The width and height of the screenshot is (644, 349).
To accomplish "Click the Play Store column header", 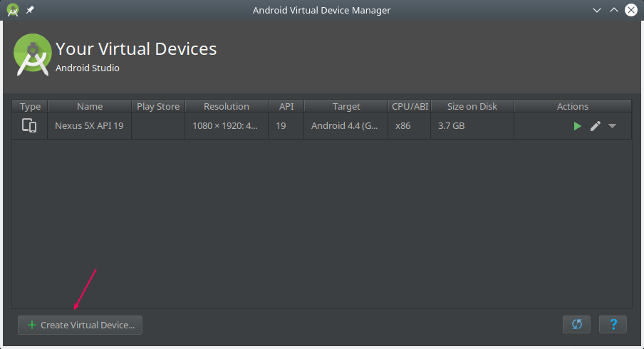I will (158, 106).
